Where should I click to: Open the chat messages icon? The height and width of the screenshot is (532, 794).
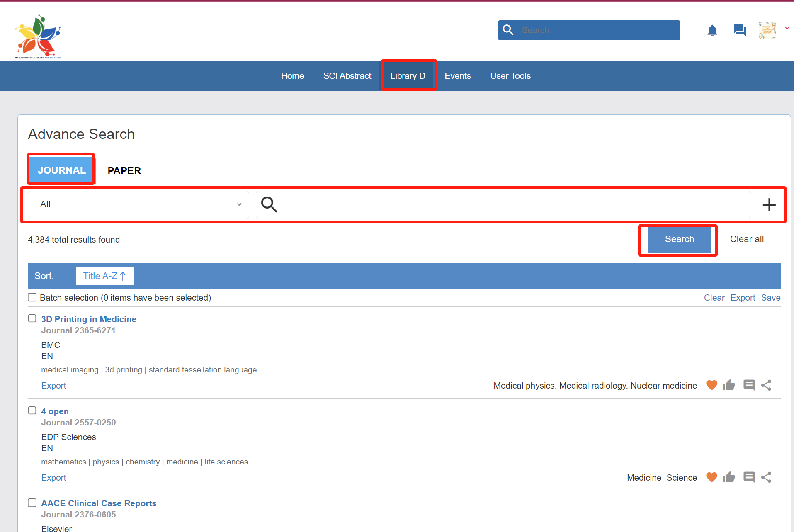pyautogui.click(x=739, y=30)
